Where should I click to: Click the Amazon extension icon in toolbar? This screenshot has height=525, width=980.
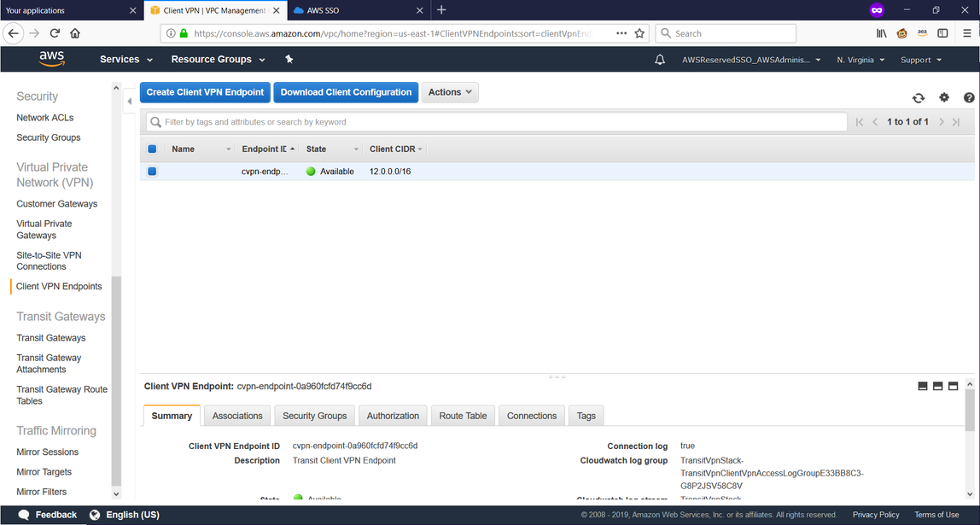(923, 34)
